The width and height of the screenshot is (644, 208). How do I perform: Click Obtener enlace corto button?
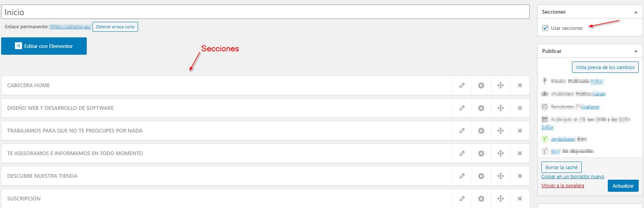[115, 27]
